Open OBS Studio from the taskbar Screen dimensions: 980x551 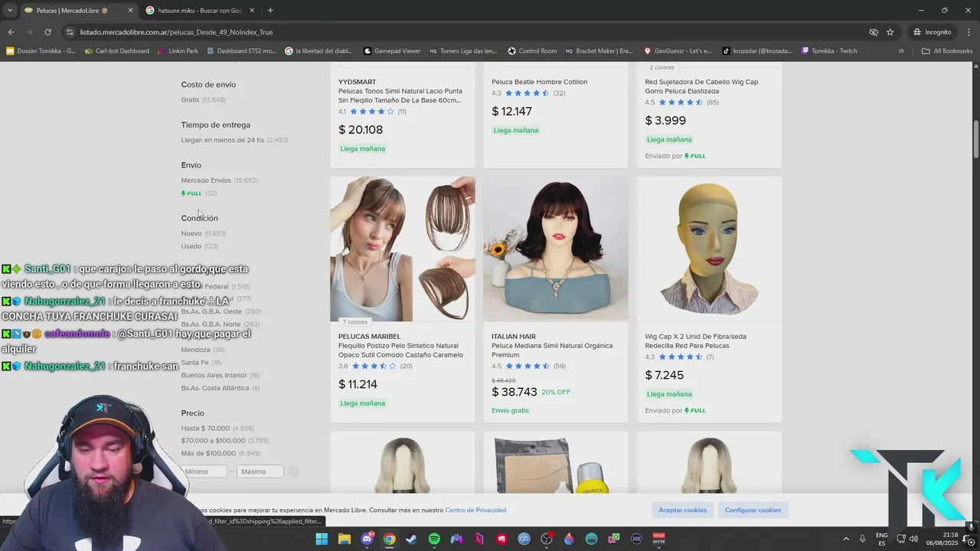[547, 539]
